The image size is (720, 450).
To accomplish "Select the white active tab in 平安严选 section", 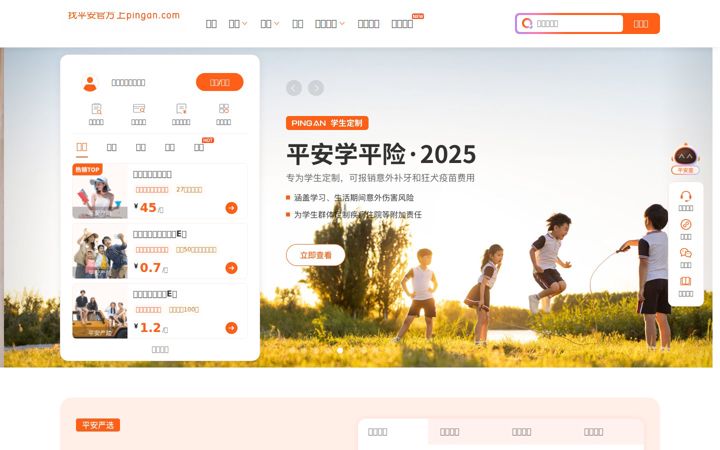I will (x=393, y=432).
